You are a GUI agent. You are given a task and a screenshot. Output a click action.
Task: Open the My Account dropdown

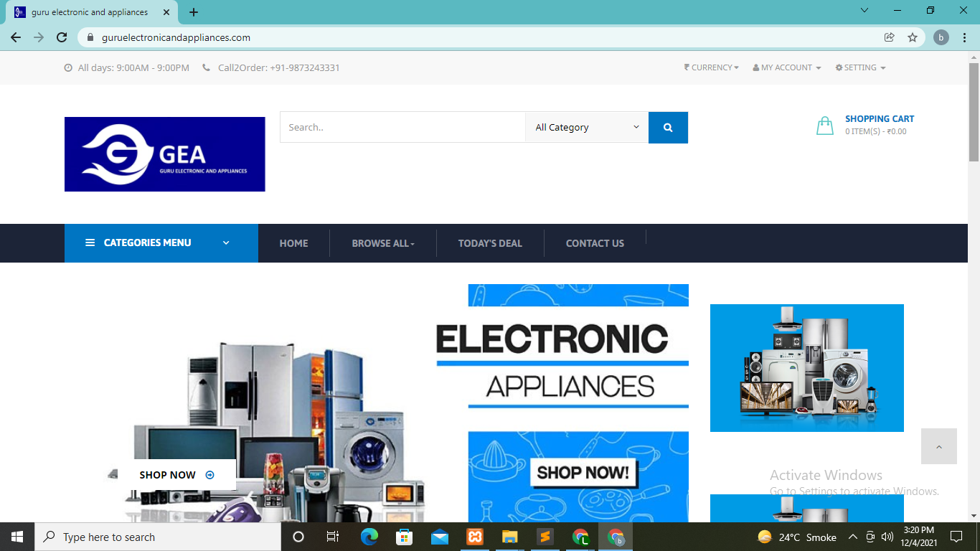point(786,67)
